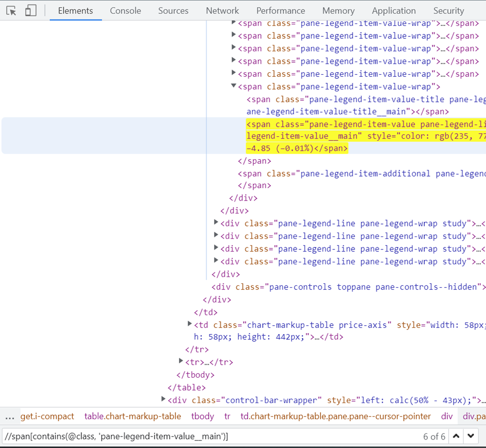Expand the collapsed tr node
Viewport: 486px width, 448px height.
(x=181, y=361)
